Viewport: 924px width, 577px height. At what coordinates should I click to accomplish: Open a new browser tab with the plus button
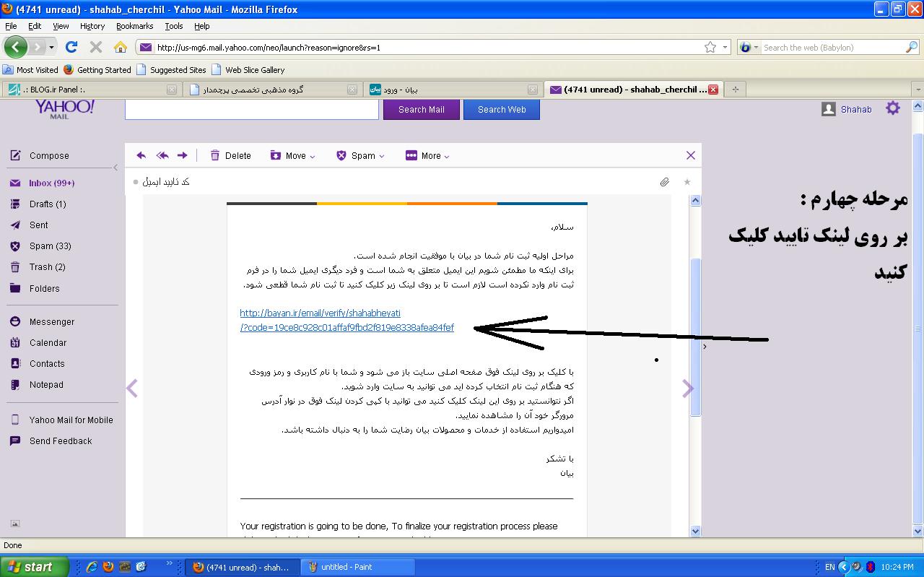click(736, 90)
